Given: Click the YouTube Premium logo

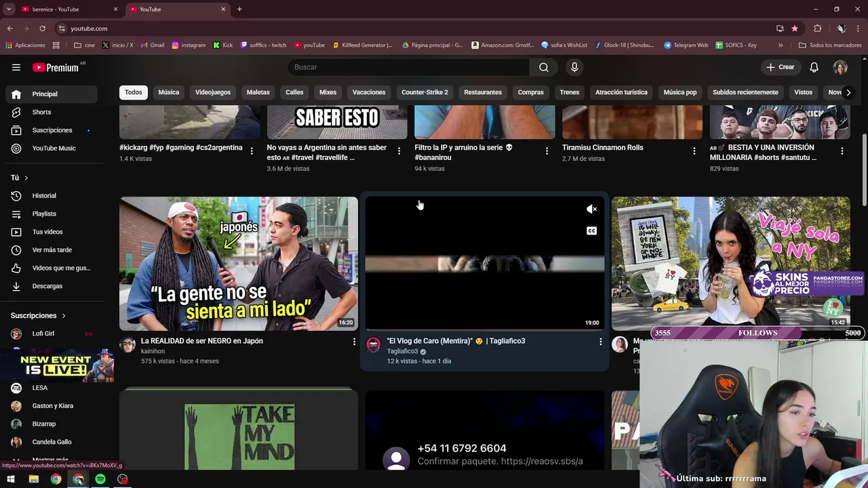Looking at the screenshot, I should click(56, 67).
